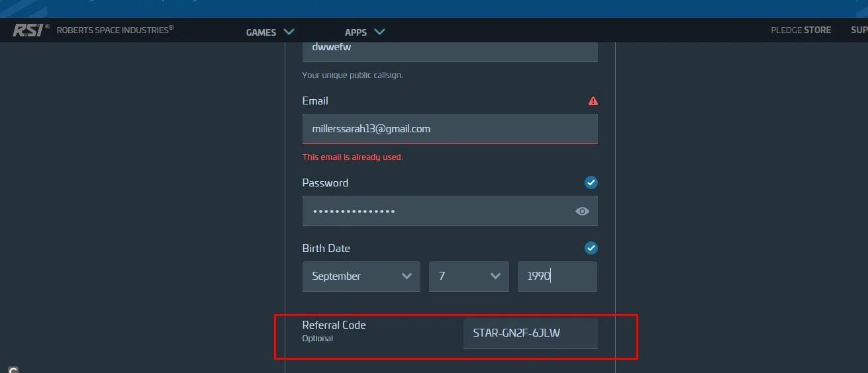Viewport: 868px width, 373px height.
Task: Click the Birth Date valid checkmark icon
Action: [591, 248]
